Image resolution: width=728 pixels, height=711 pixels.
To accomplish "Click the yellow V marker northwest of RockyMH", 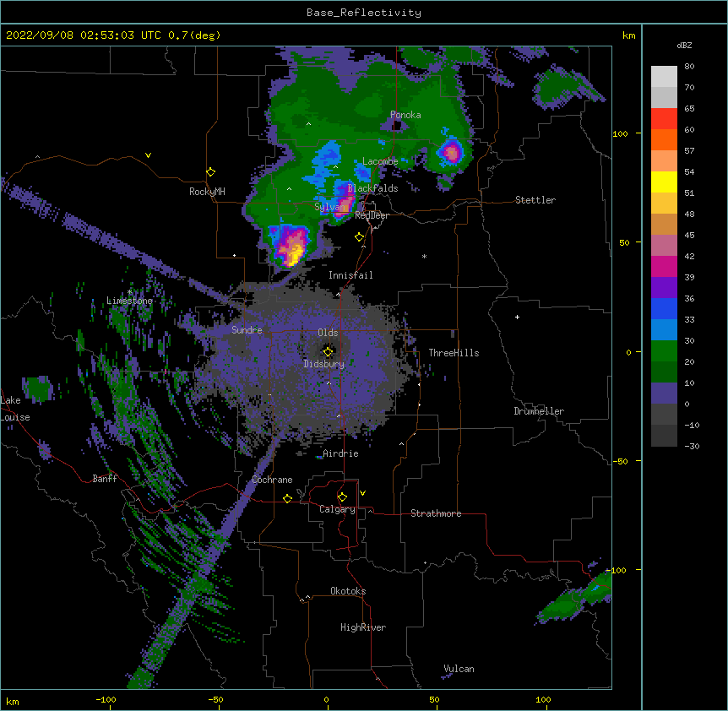I will coord(148,155).
